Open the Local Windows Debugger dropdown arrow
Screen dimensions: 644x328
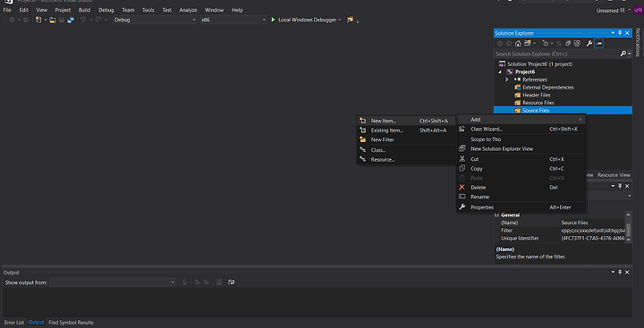pos(340,20)
